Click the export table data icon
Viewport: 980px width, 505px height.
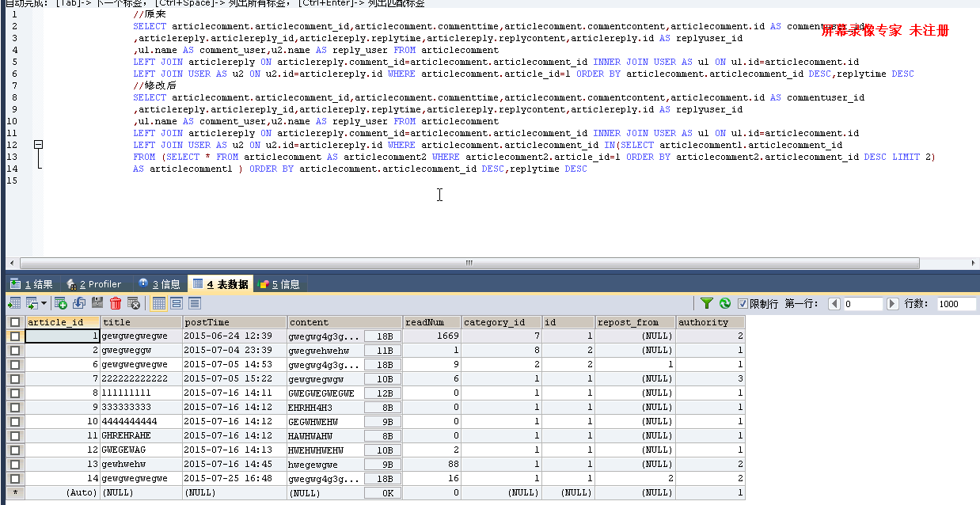tap(13, 303)
